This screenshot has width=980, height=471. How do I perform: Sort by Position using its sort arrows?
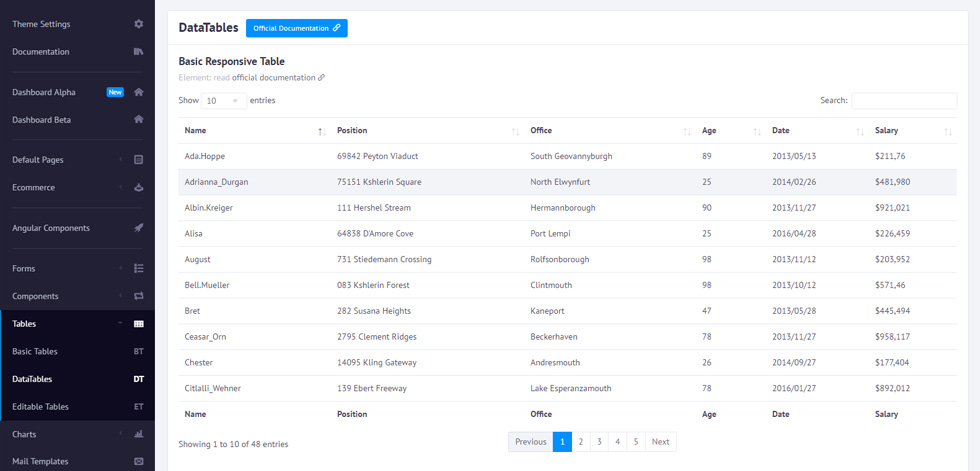coord(515,131)
